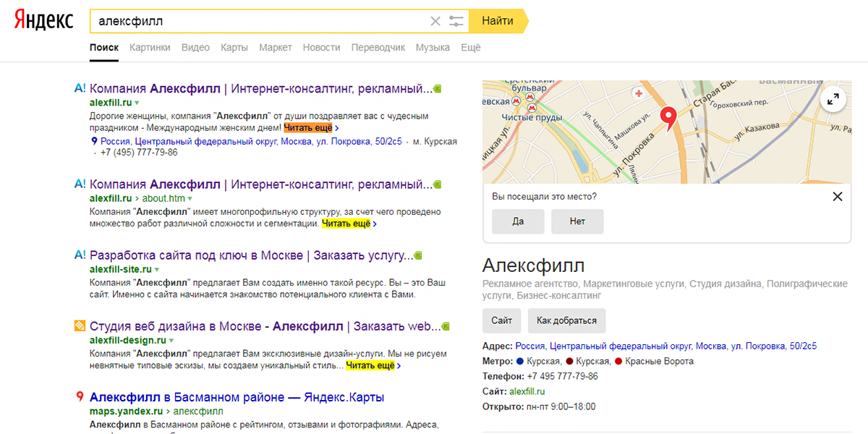The height and width of the screenshot is (434, 868).
Task: Click the Алексфилл company card heading
Action: pyautogui.click(x=534, y=265)
